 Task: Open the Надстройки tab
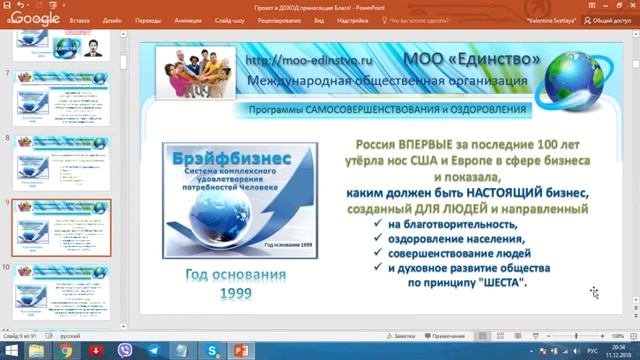point(352,20)
